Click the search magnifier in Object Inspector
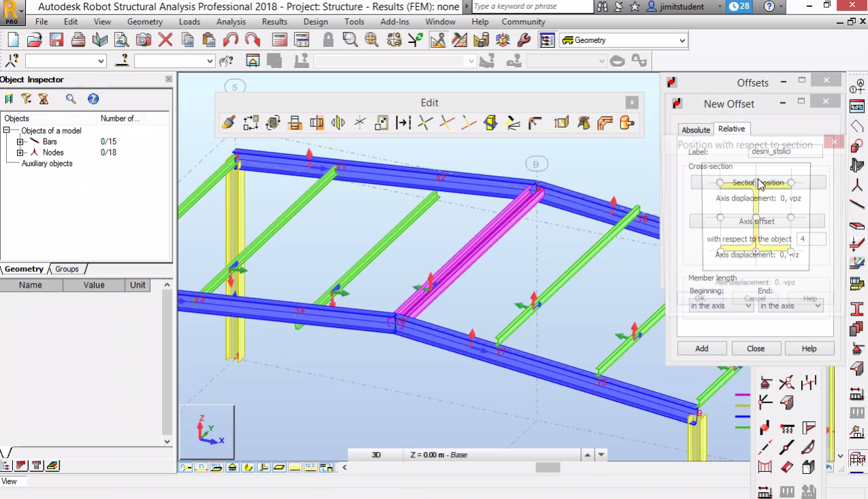The width and height of the screenshot is (868, 499). pyautogui.click(x=71, y=99)
